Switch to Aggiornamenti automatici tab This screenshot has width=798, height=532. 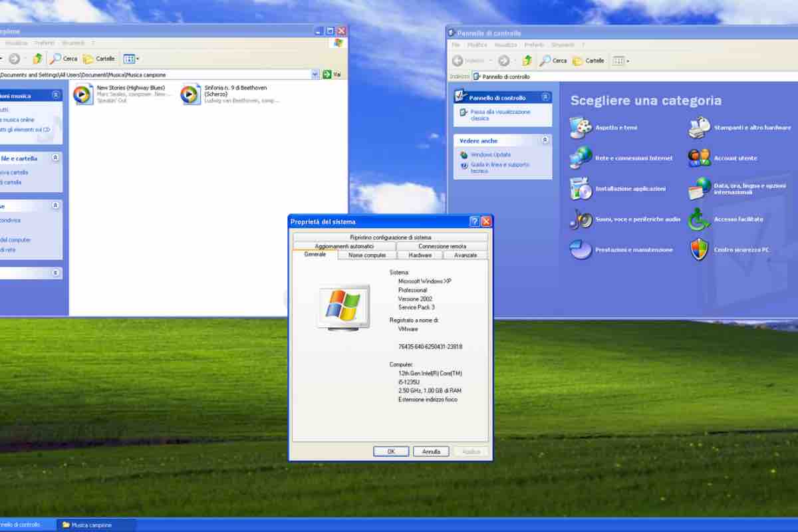pyautogui.click(x=344, y=246)
